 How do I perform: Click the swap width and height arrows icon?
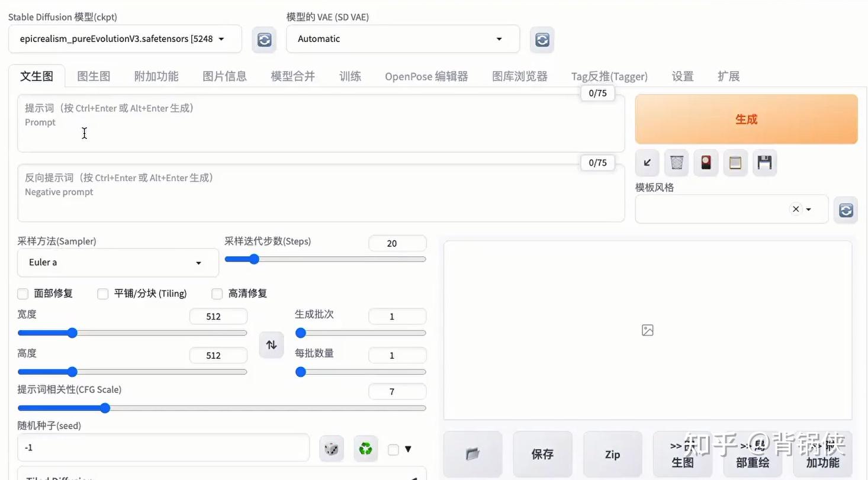pyautogui.click(x=271, y=344)
